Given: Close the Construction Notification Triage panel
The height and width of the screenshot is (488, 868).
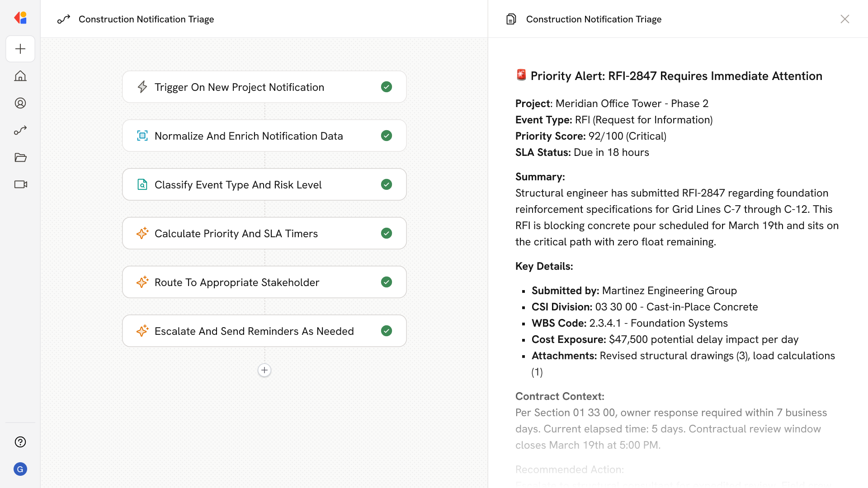Looking at the screenshot, I should point(845,19).
